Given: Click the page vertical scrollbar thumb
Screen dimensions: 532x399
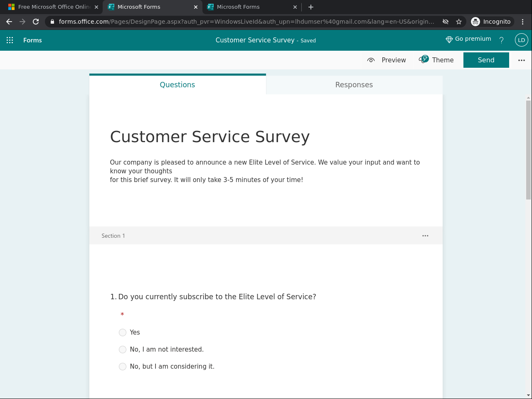Looking at the screenshot, I should click(528, 150).
